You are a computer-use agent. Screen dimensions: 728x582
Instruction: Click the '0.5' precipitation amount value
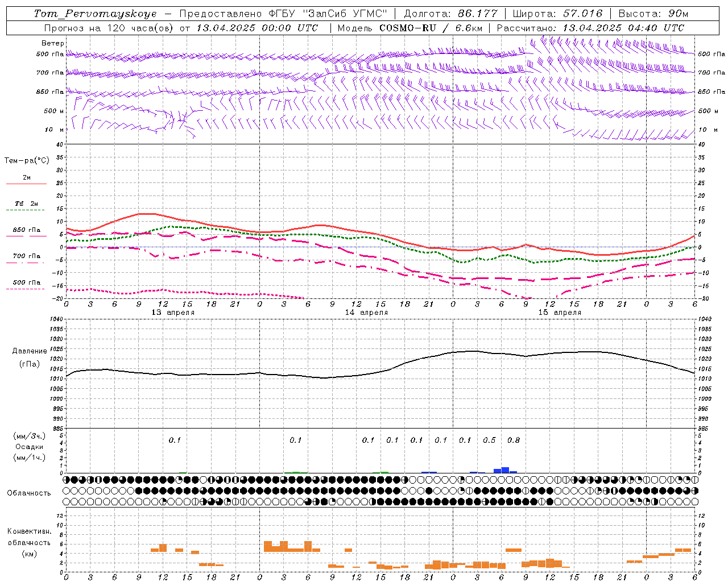click(489, 440)
